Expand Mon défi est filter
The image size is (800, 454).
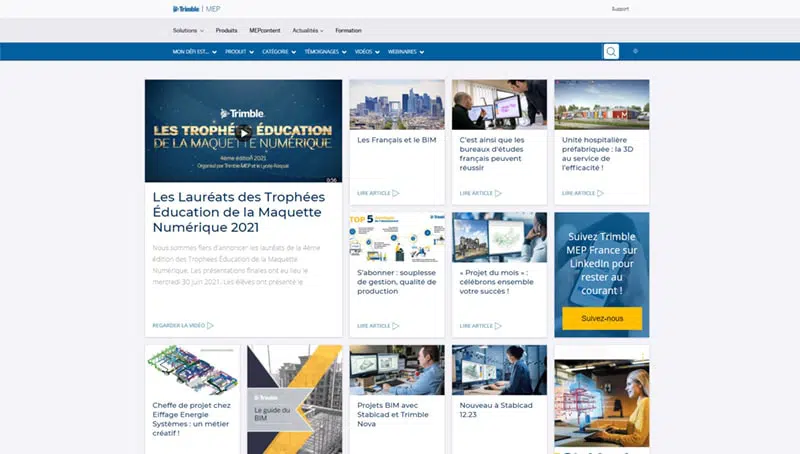(x=194, y=52)
